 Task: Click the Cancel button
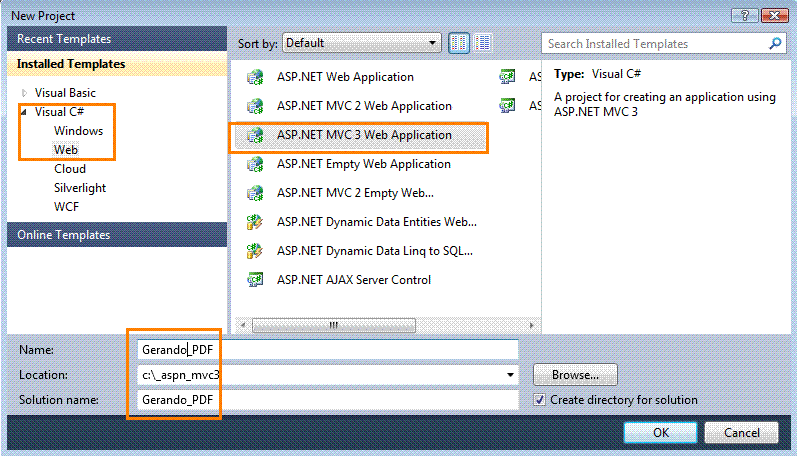pyautogui.click(x=742, y=433)
